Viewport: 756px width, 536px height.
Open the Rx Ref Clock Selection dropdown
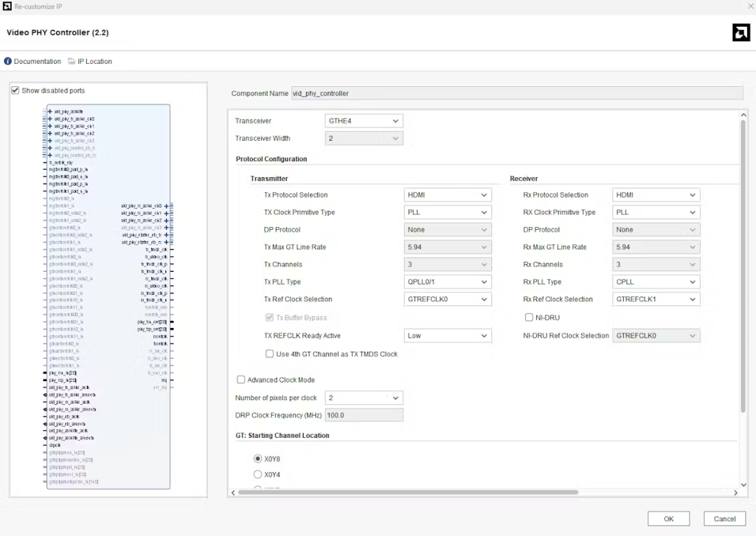656,299
